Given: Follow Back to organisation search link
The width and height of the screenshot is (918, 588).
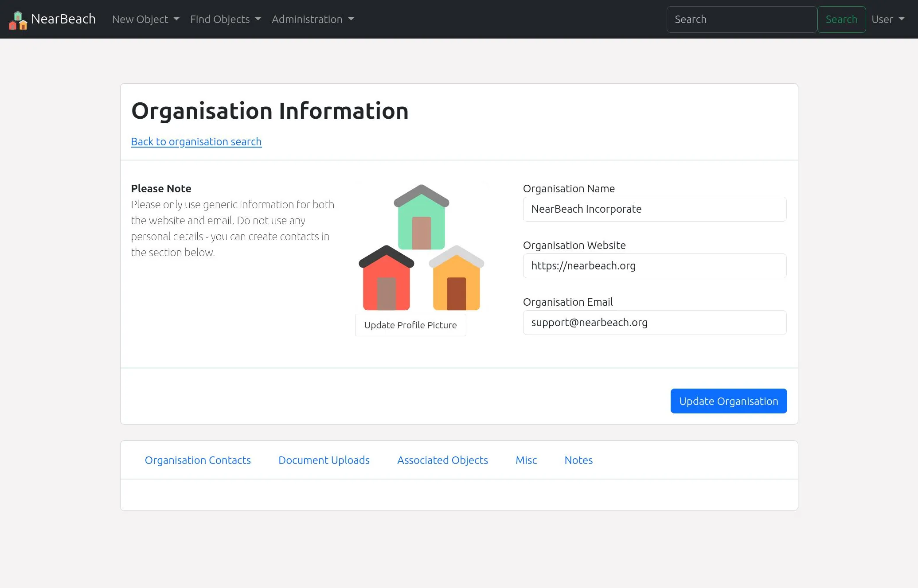Looking at the screenshot, I should click(x=196, y=141).
